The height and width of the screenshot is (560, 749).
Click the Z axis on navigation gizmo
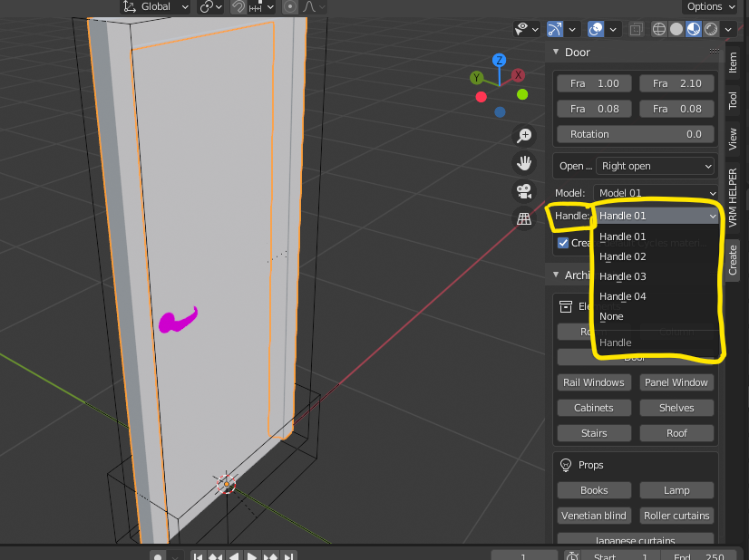point(499,60)
